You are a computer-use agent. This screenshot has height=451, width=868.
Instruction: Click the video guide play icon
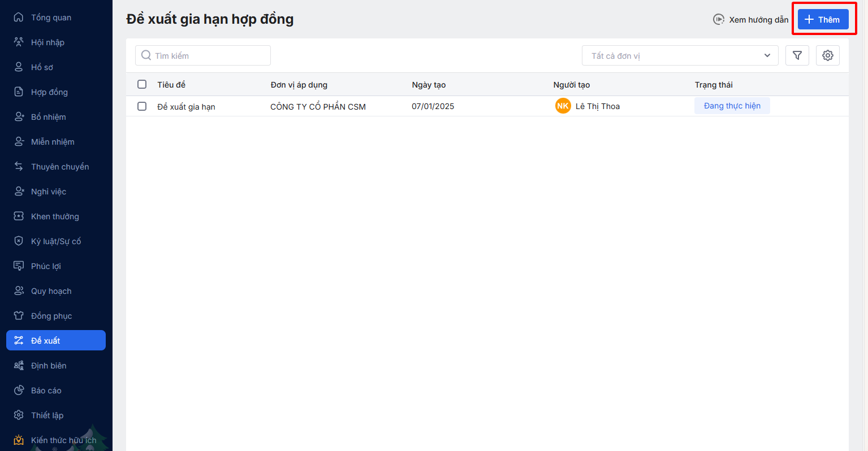click(x=719, y=20)
